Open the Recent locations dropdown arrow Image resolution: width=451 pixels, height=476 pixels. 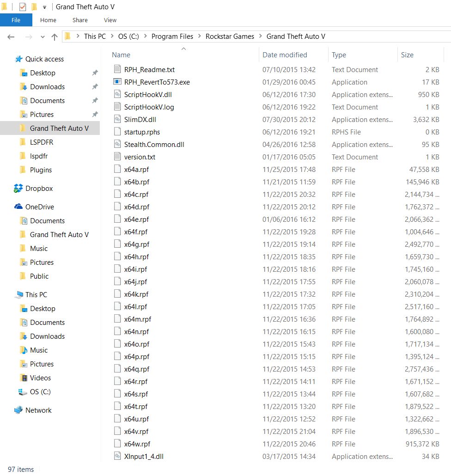(43, 37)
